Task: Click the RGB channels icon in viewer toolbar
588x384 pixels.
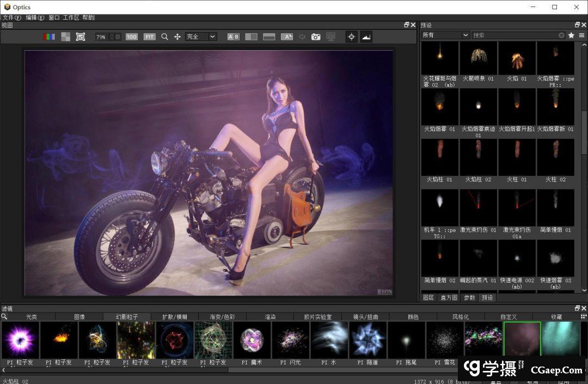Action: 49,37
